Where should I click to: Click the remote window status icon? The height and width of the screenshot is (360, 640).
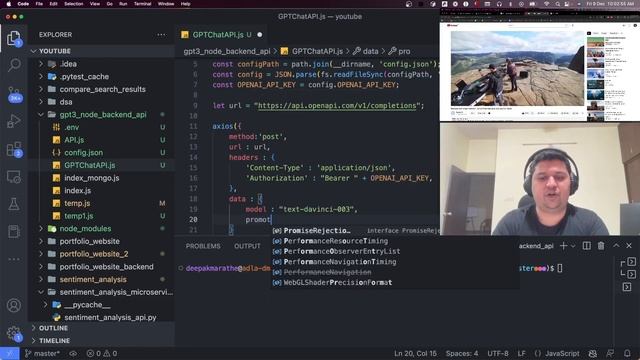click(9, 353)
